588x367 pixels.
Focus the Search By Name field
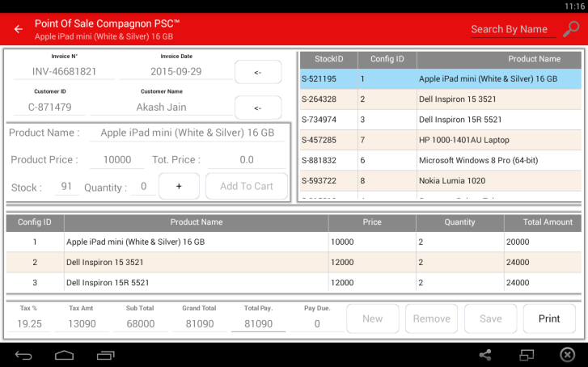pos(513,29)
